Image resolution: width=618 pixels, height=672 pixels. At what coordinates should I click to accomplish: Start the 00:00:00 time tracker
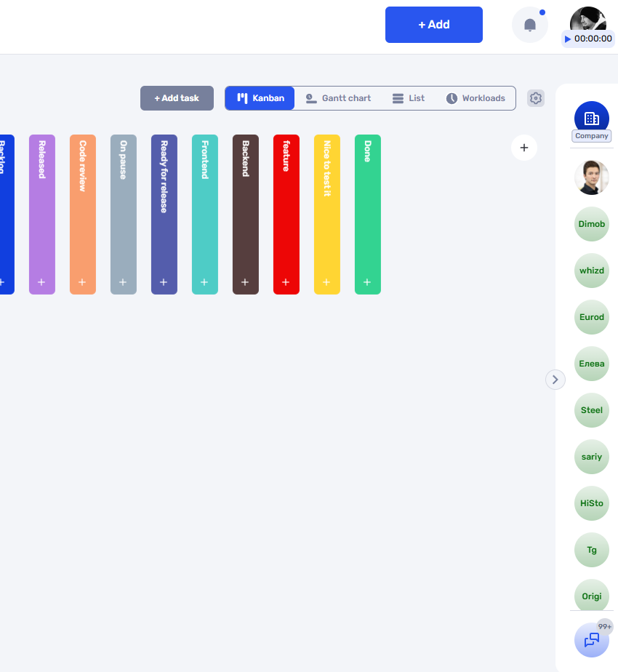click(x=588, y=39)
